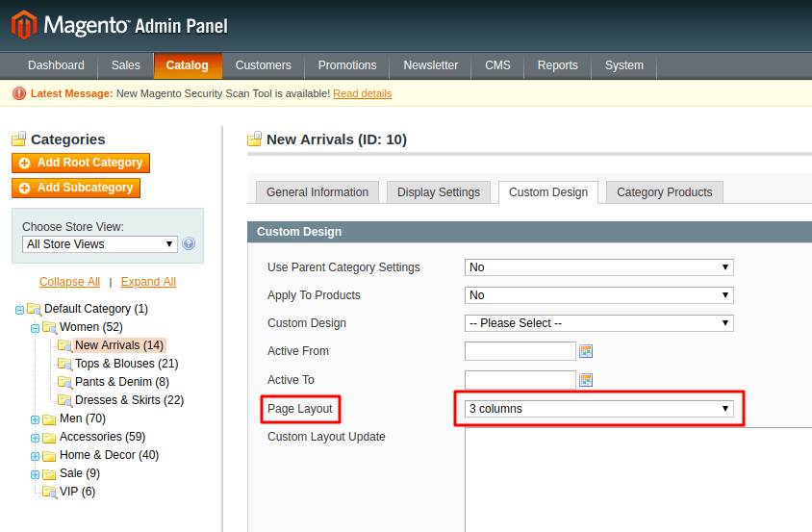The width and height of the screenshot is (812, 532).
Task: Click the Active To date field
Action: [x=520, y=380]
